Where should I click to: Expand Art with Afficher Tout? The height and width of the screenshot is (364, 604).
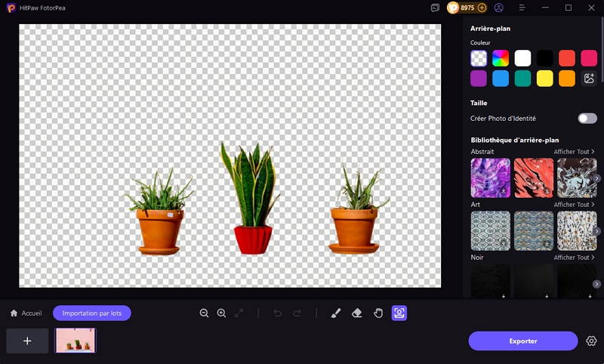pos(575,205)
